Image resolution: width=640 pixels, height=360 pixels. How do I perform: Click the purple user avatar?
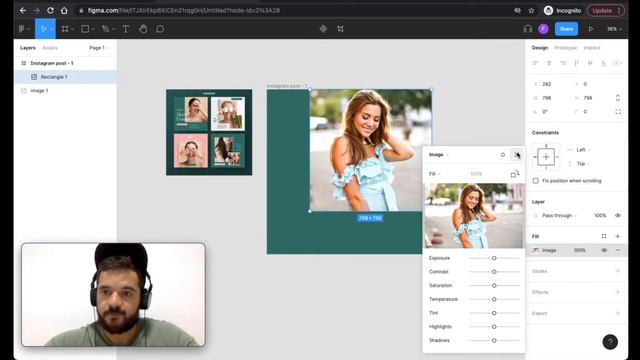[543, 29]
